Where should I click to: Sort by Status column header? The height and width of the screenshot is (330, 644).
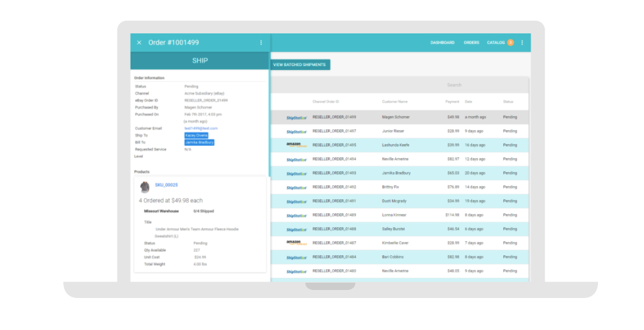[508, 101]
